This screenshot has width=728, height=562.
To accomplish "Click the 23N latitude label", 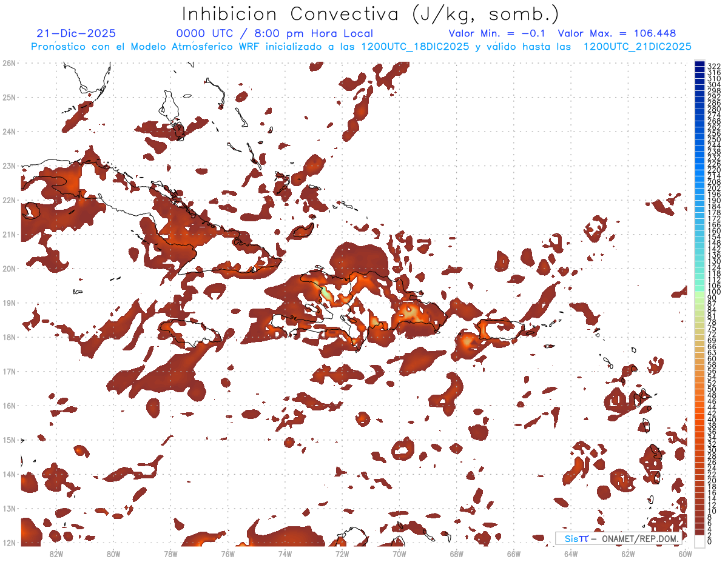I will click(8, 166).
